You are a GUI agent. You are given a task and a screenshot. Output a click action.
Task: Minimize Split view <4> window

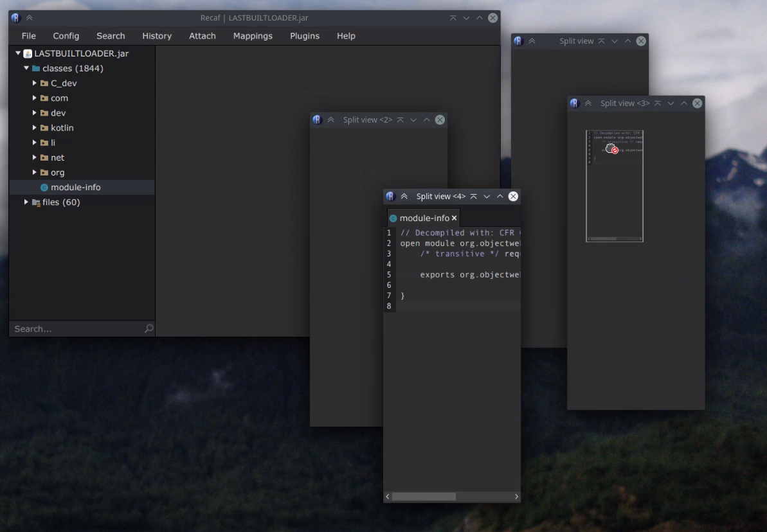coord(487,196)
